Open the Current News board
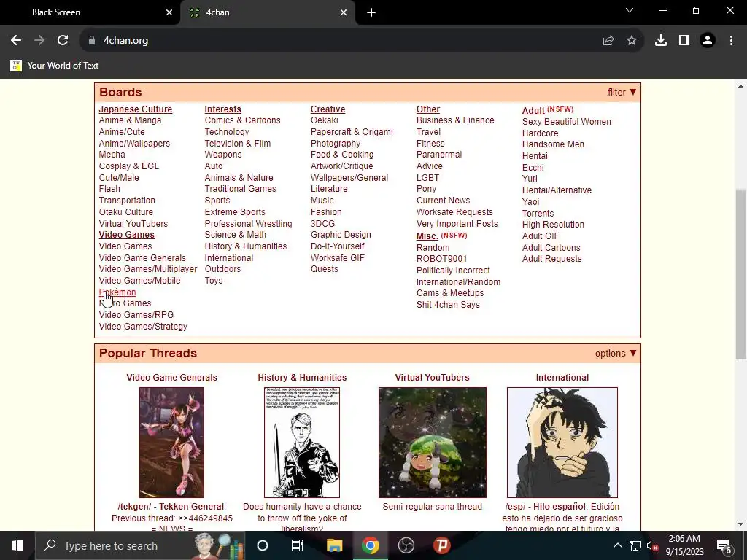This screenshot has width=747, height=560. pyautogui.click(x=443, y=201)
